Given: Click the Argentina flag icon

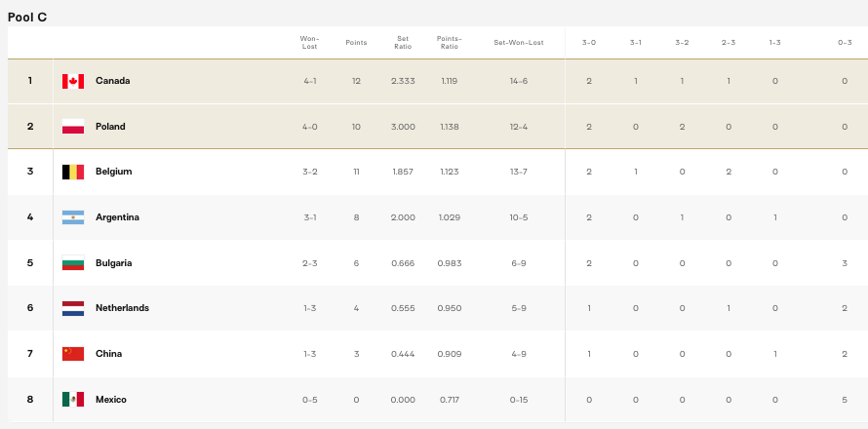Looking at the screenshot, I should [x=73, y=217].
